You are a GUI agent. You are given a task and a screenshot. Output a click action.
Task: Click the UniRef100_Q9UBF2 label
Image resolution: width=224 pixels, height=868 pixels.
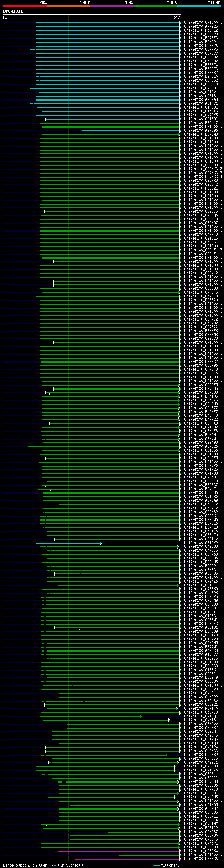click(x=201, y=184)
